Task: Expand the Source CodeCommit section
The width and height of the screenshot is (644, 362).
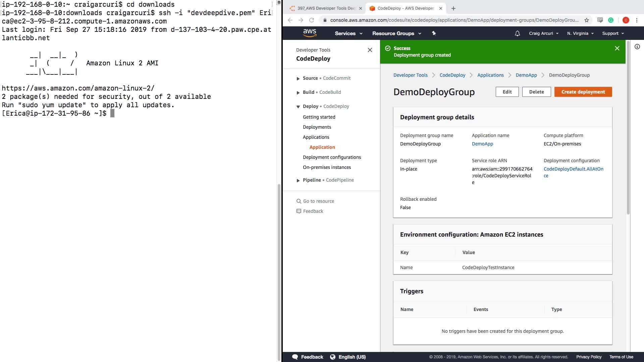Action: pos(298,78)
